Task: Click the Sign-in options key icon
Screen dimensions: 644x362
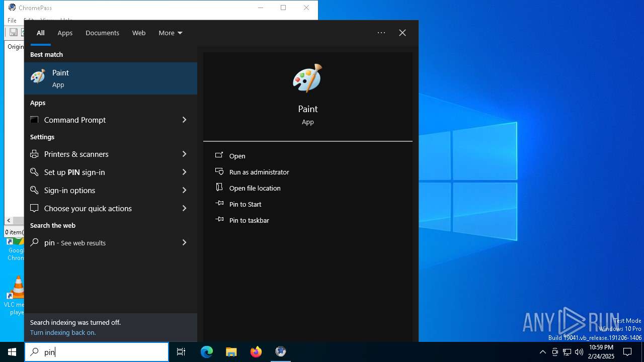Action: 34,190
